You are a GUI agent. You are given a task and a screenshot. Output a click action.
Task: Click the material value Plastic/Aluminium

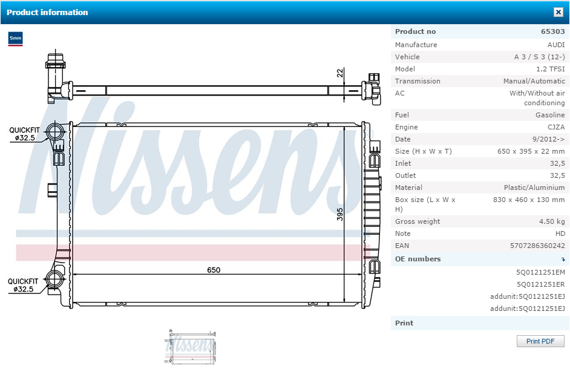point(534,188)
